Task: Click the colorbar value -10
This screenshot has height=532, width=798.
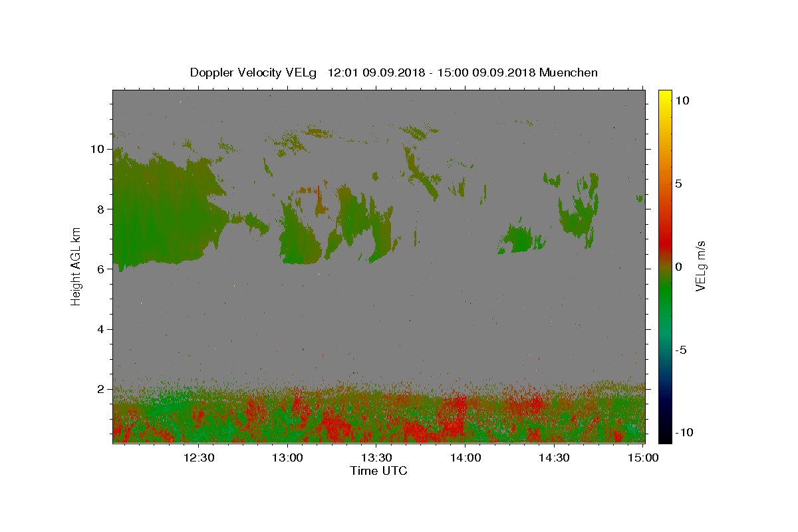Action: [684, 433]
